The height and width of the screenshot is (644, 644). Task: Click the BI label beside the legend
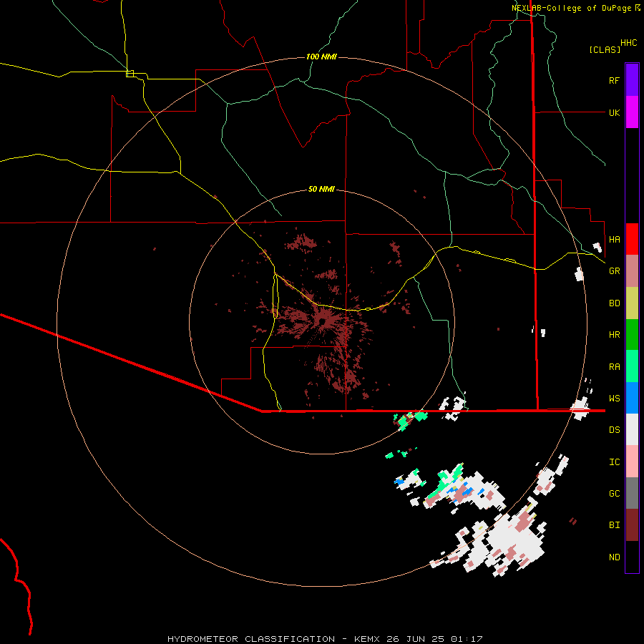click(x=614, y=525)
